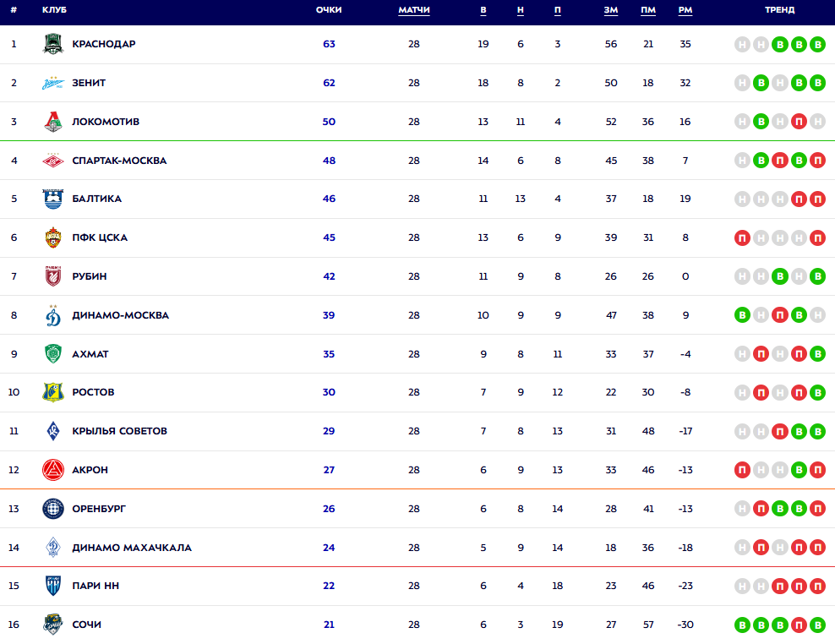The width and height of the screenshot is (835, 644).
Task: Click Сочи's 57 goals conceded value
Action: tap(648, 625)
